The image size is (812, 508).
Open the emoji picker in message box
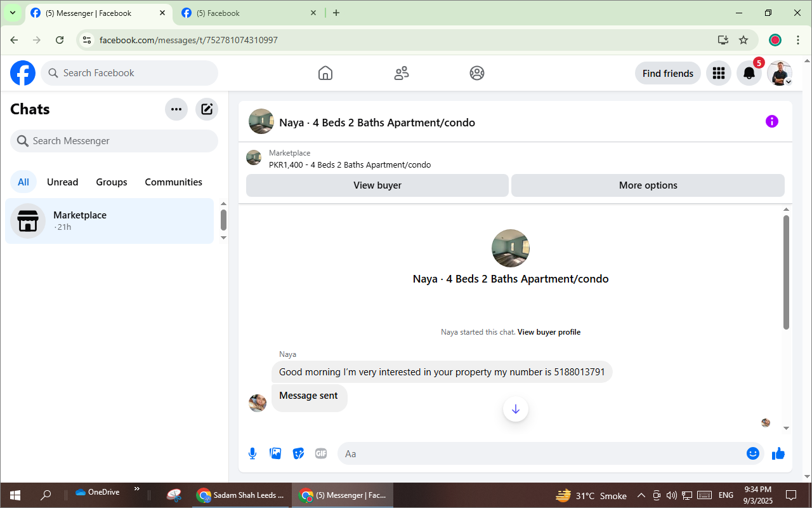(x=753, y=453)
